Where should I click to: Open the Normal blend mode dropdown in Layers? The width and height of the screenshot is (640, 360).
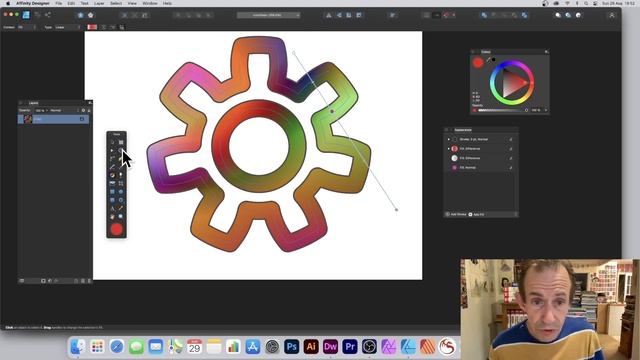coord(63,110)
